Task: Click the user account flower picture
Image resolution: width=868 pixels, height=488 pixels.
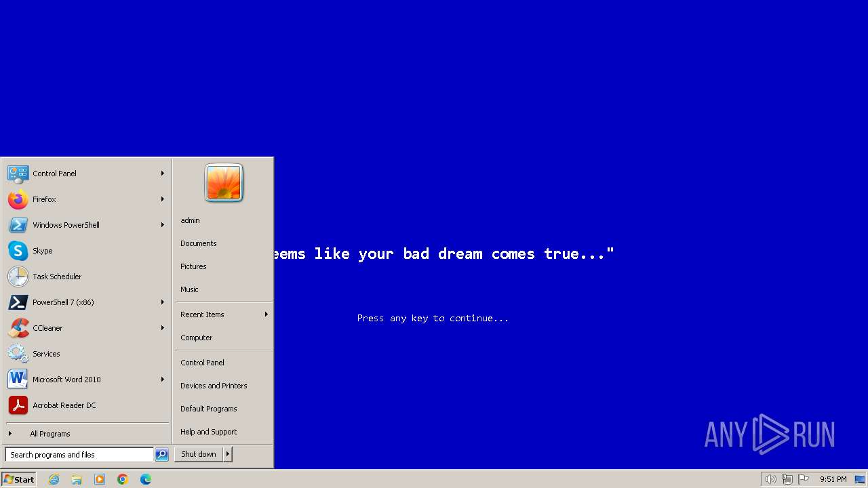Action: [224, 183]
